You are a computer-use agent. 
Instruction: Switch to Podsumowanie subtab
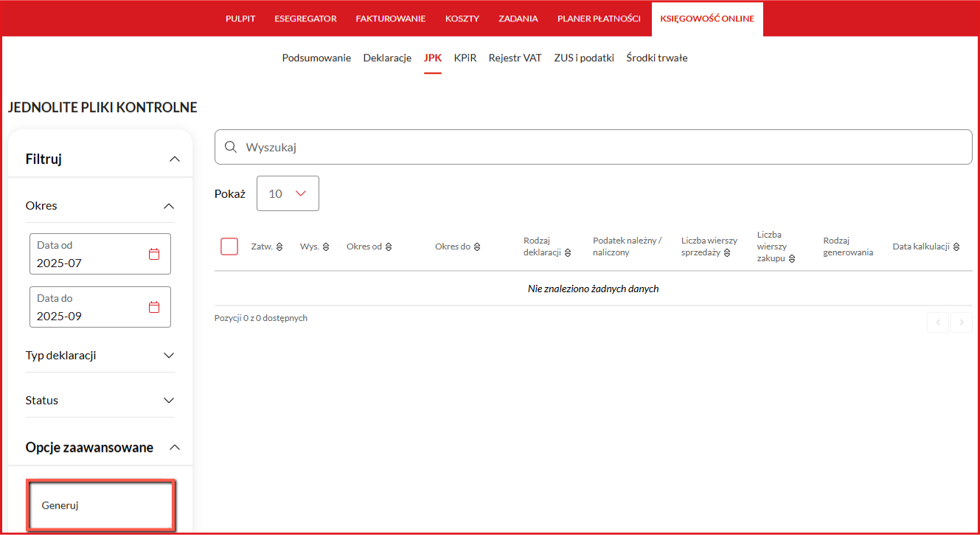(316, 58)
